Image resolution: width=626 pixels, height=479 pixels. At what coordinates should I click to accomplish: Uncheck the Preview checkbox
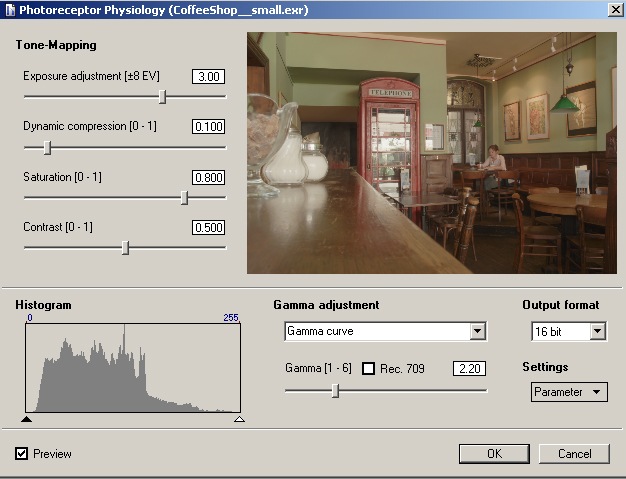click(22, 454)
